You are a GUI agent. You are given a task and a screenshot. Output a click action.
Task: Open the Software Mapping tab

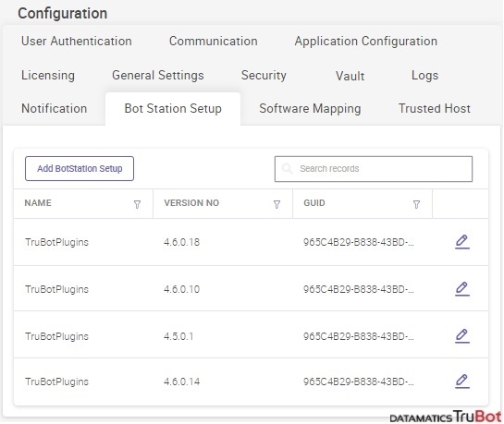tap(310, 108)
